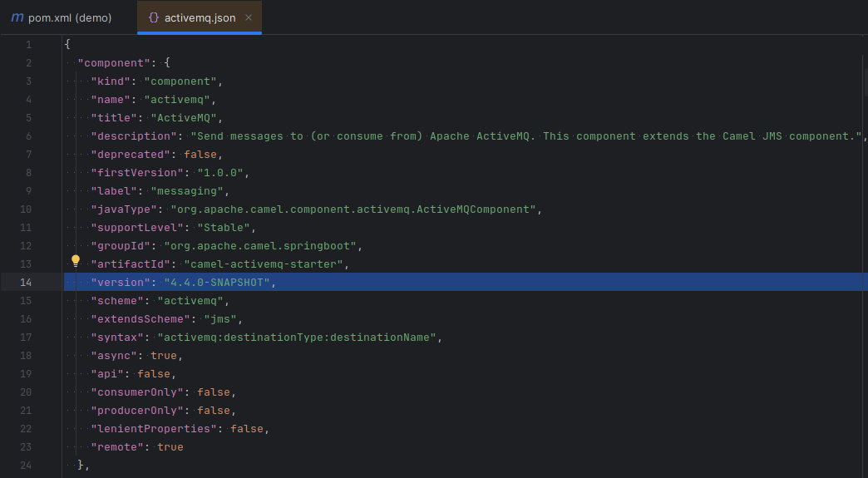
Task: Close the activemq.json tab
Action: (249, 17)
